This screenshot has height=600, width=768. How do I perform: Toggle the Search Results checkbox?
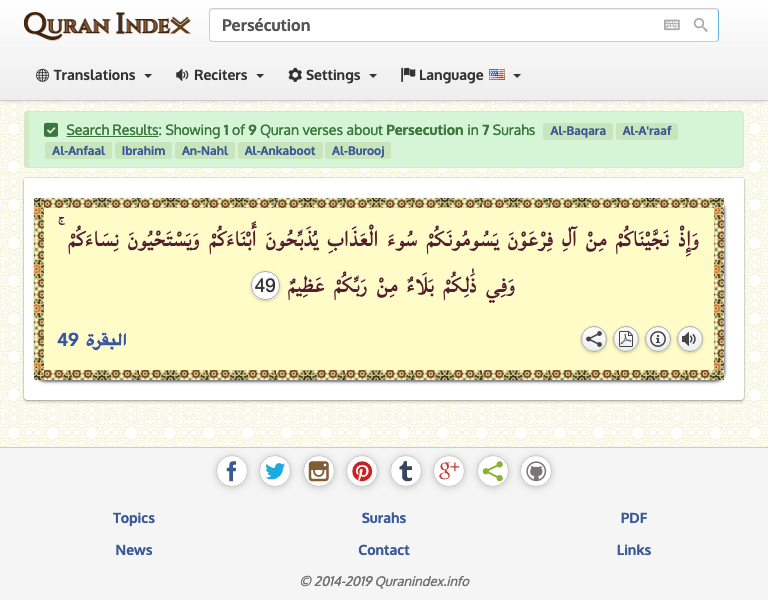51,130
